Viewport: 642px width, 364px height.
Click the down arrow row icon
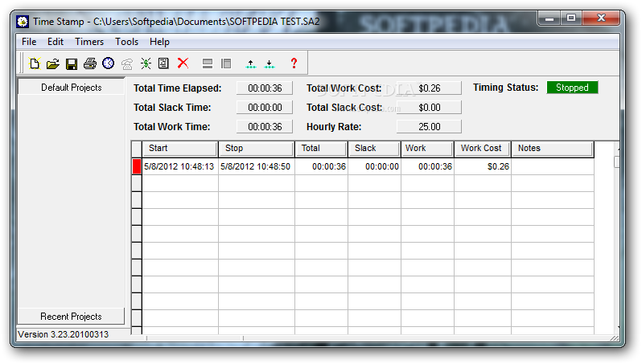(x=270, y=63)
